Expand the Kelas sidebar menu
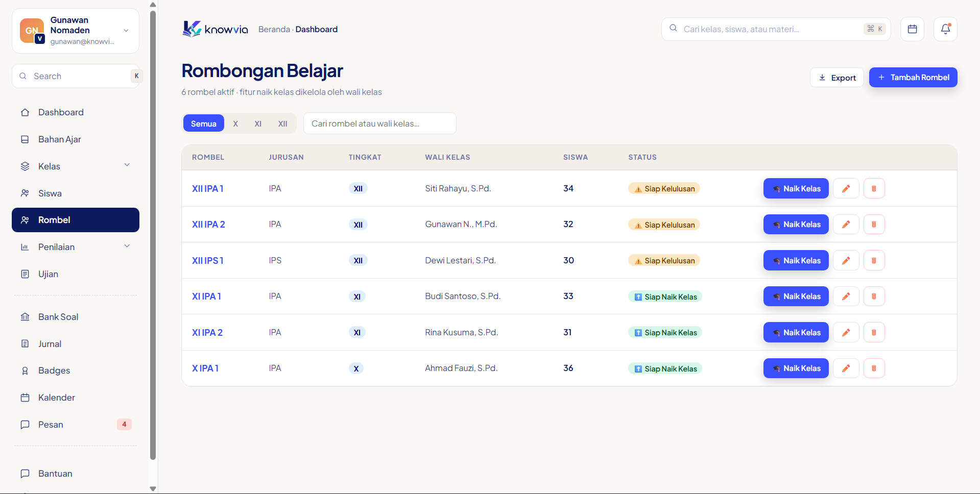Viewport: 980px width, 494px height. pos(76,166)
